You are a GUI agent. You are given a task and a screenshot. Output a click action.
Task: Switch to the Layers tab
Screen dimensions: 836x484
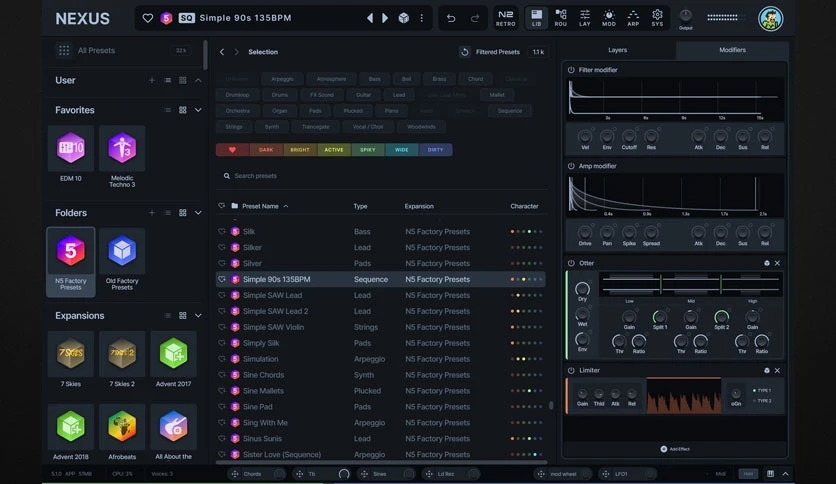pyautogui.click(x=617, y=50)
